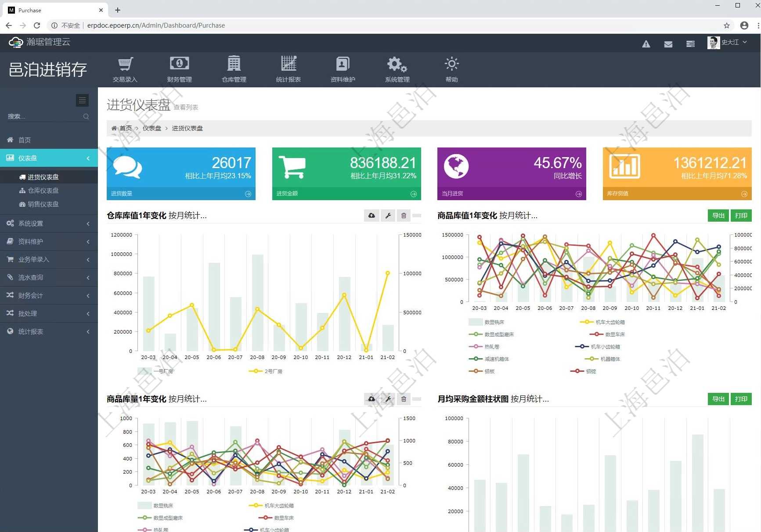Click the warning triangle alert icon

click(x=646, y=44)
